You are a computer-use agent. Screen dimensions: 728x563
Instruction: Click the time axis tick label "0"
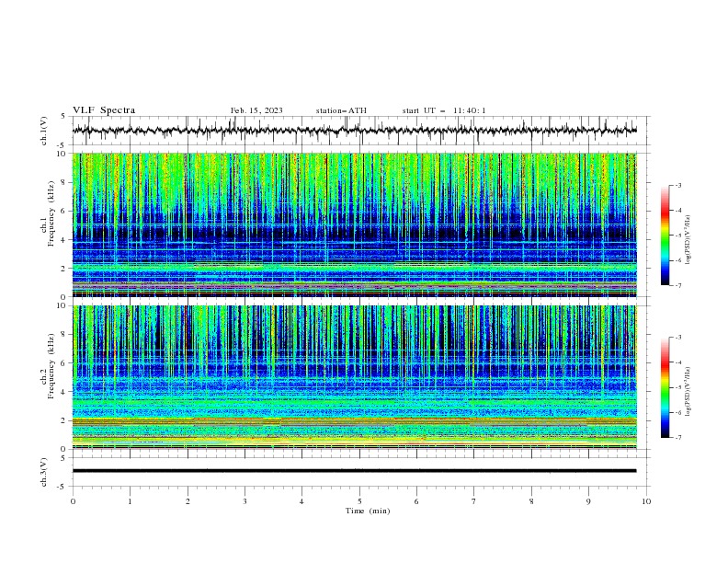(73, 501)
